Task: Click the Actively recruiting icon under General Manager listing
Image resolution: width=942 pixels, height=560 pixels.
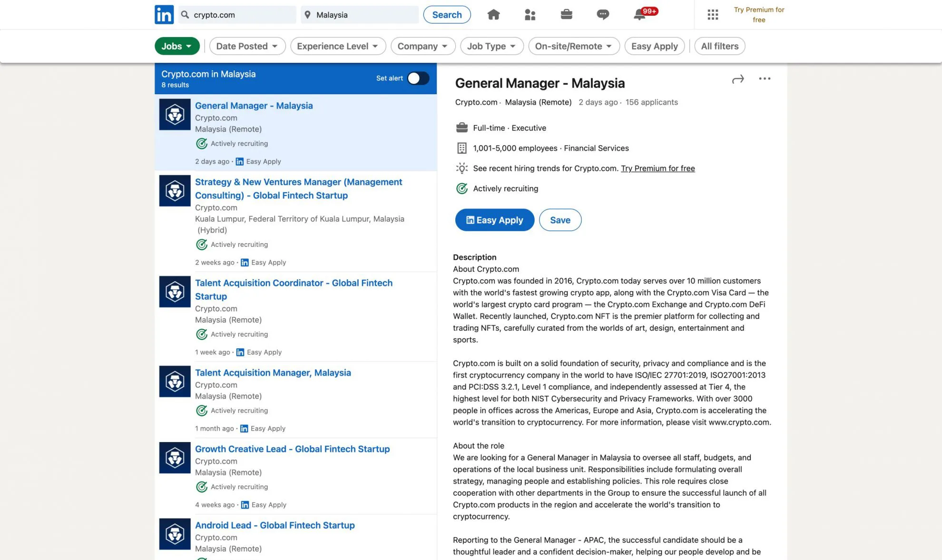Action: coord(202,144)
